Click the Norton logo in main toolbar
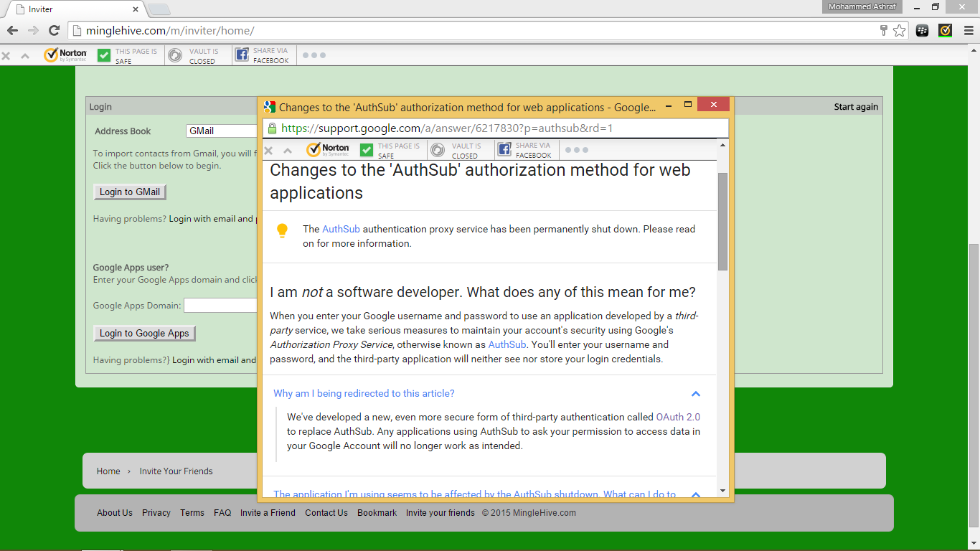 [65, 55]
